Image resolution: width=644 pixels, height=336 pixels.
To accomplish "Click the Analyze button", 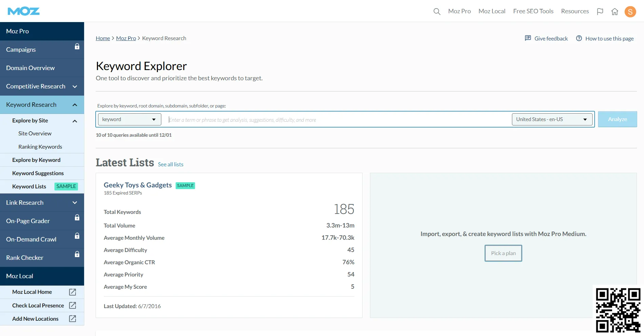I will pyautogui.click(x=617, y=119).
